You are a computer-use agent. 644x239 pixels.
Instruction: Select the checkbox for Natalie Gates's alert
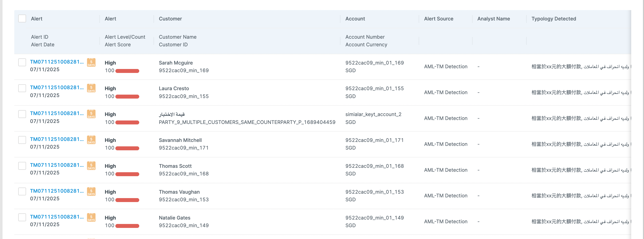coord(22,217)
